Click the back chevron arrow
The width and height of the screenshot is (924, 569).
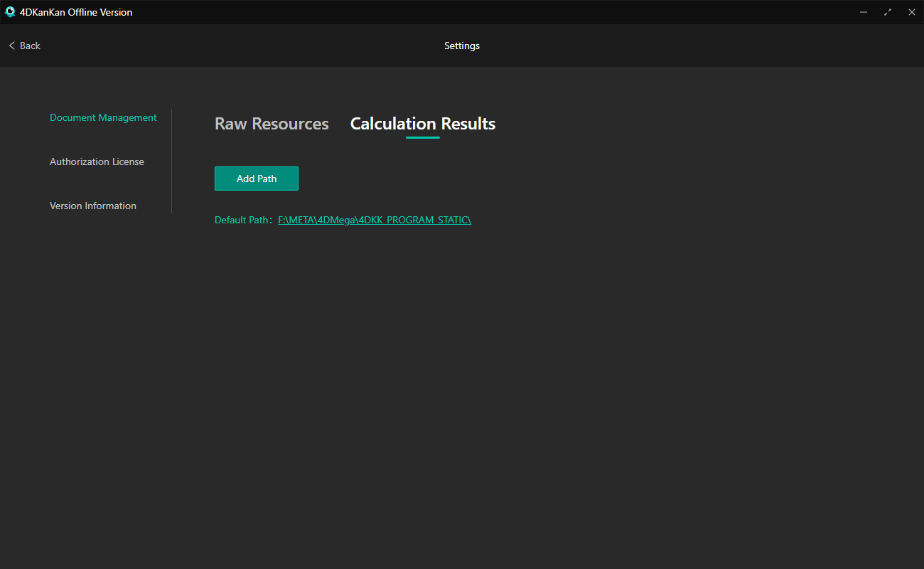pyautogui.click(x=11, y=46)
